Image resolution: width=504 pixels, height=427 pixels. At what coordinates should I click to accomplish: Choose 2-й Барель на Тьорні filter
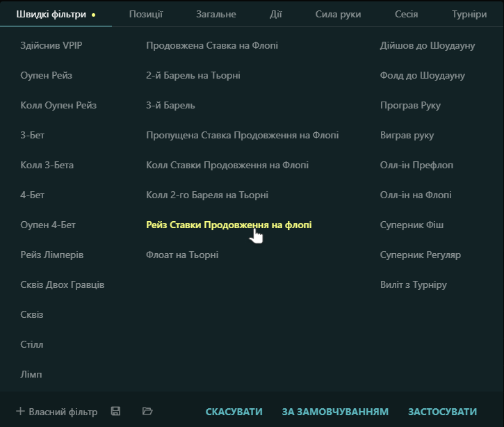pyautogui.click(x=193, y=75)
